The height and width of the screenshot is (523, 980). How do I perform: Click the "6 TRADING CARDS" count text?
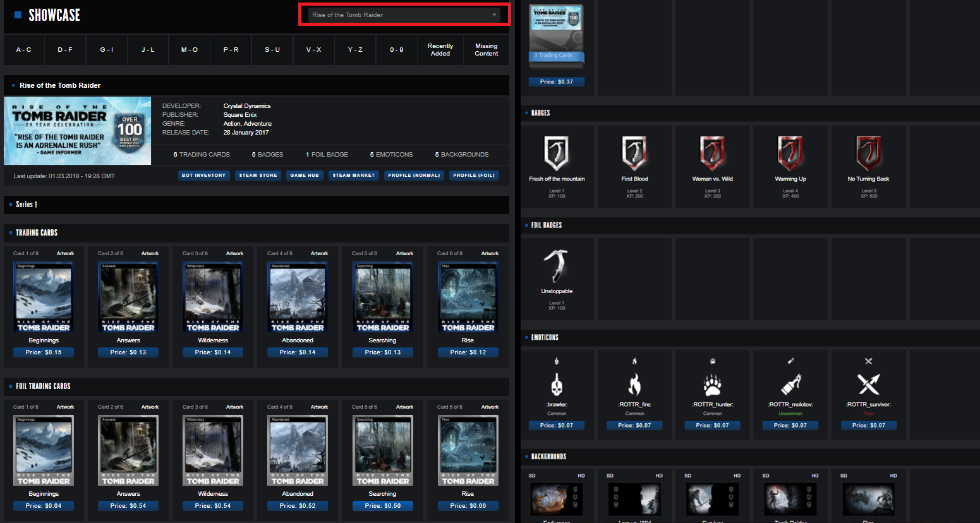point(202,155)
